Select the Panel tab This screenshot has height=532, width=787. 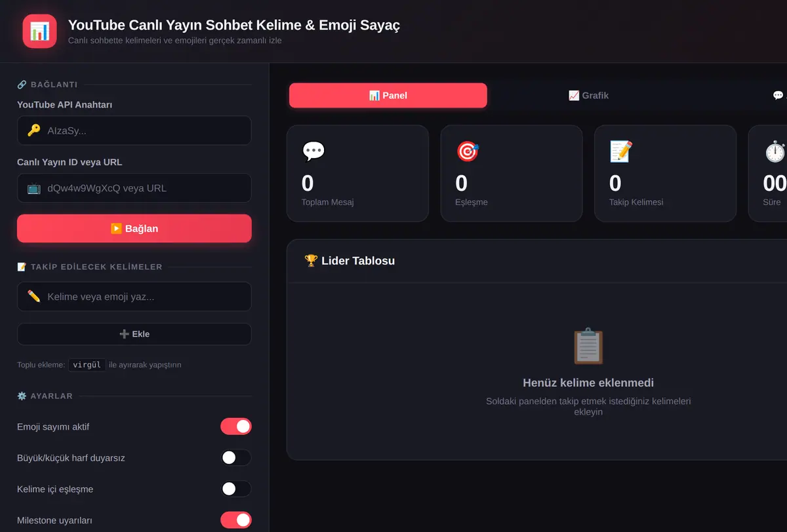point(388,95)
